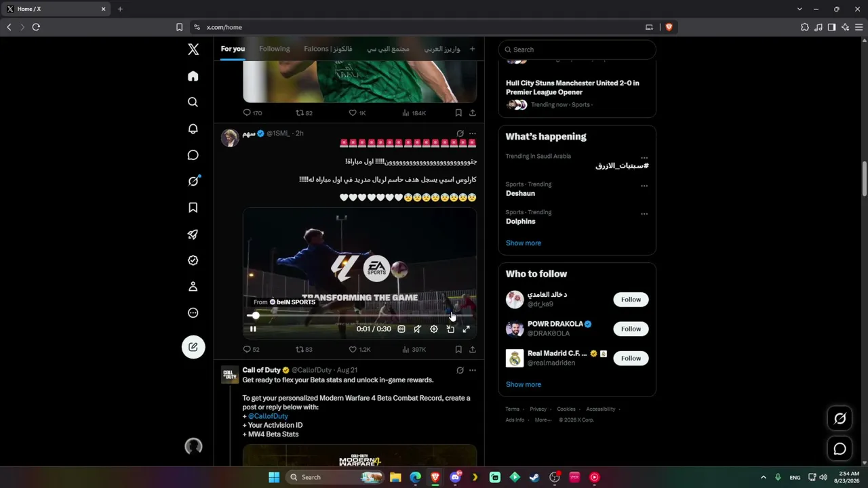Go to X Home via house icon
This screenshot has height=488, width=868.
tap(193, 76)
